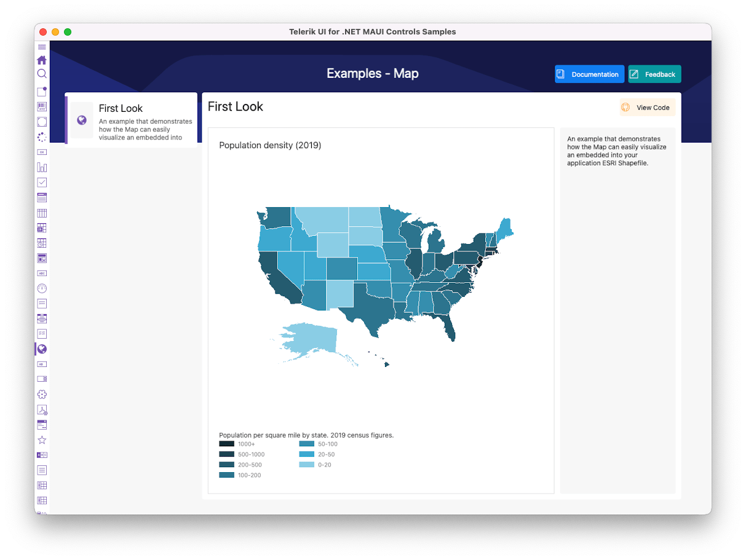Viewport: 746px width, 560px height.
Task: Open the Rating star control sample
Action: 42,440
